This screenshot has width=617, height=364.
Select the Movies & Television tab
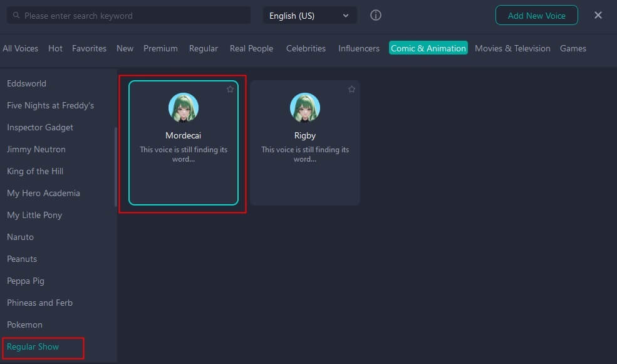coord(512,48)
